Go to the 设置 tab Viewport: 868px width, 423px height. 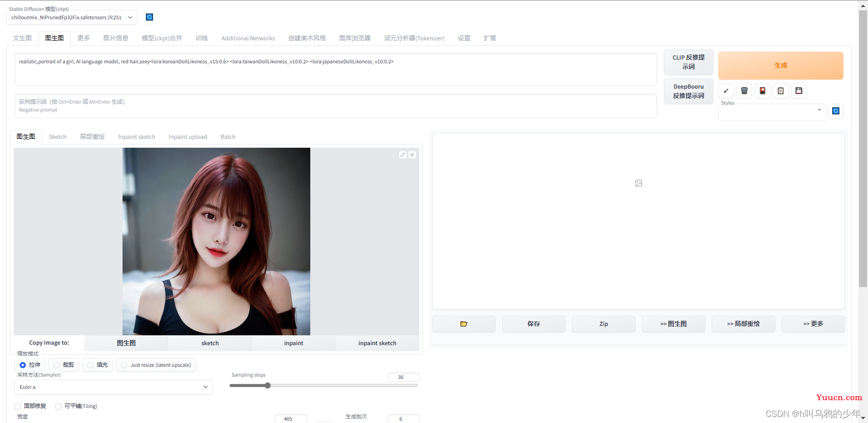[x=464, y=38]
